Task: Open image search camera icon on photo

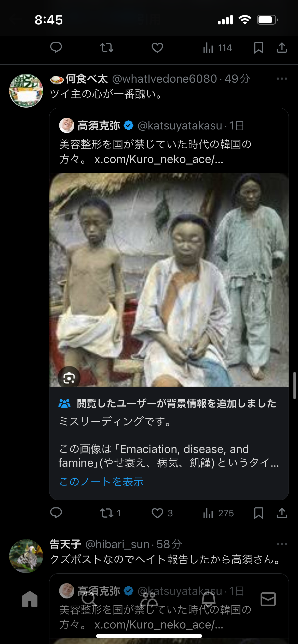Action: click(x=69, y=378)
